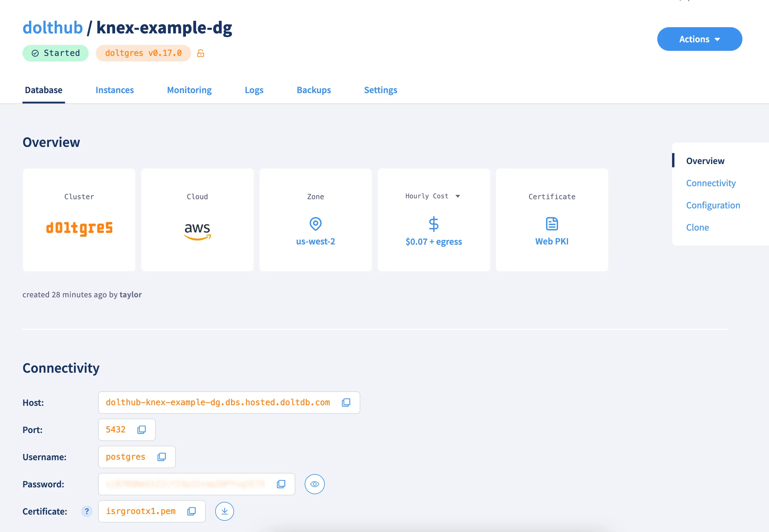Click the host address field

pos(218,402)
